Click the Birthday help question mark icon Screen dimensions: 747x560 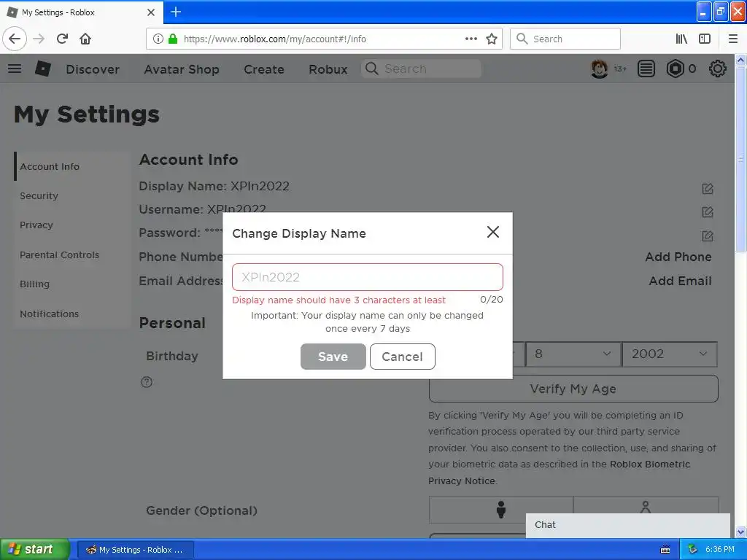(x=147, y=382)
